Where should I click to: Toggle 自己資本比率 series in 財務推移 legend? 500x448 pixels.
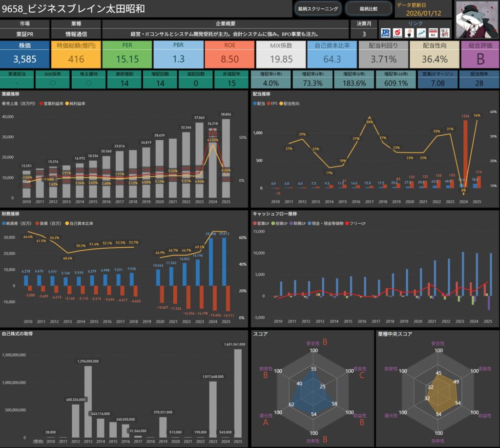coord(80,223)
